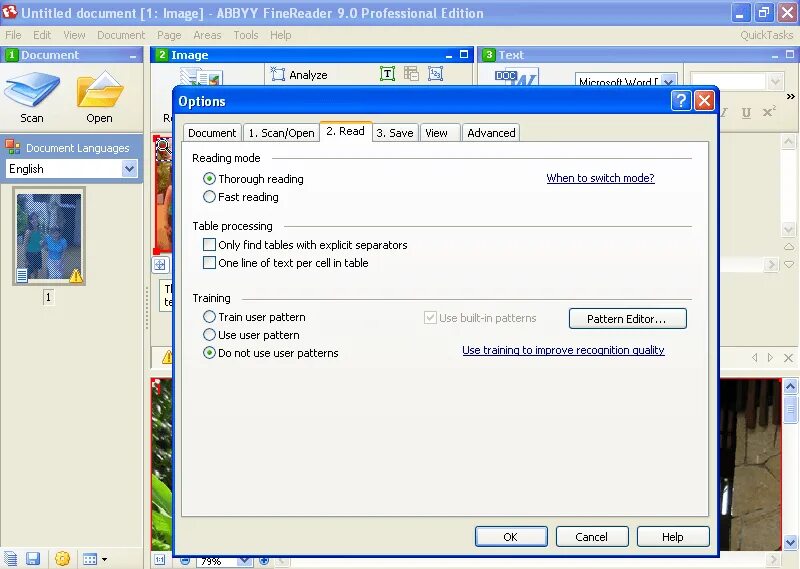
Task: Open When to switch mode link
Action: [600, 178]
